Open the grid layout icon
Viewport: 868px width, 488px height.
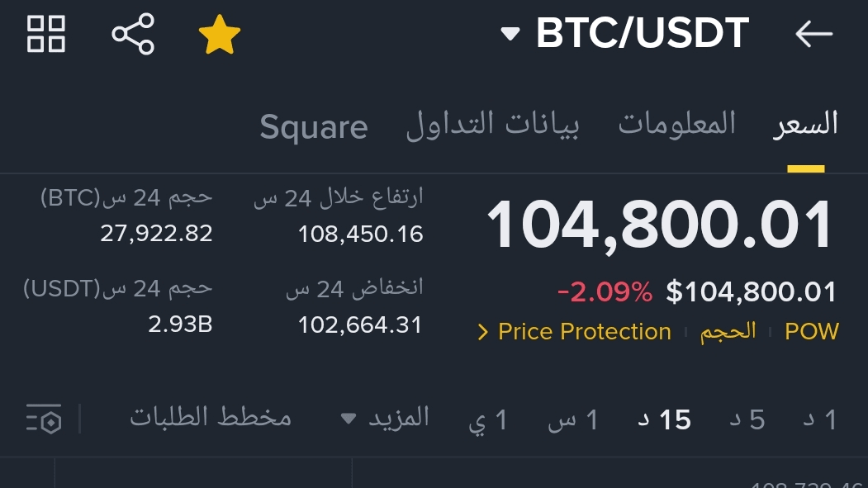(46, 35)
